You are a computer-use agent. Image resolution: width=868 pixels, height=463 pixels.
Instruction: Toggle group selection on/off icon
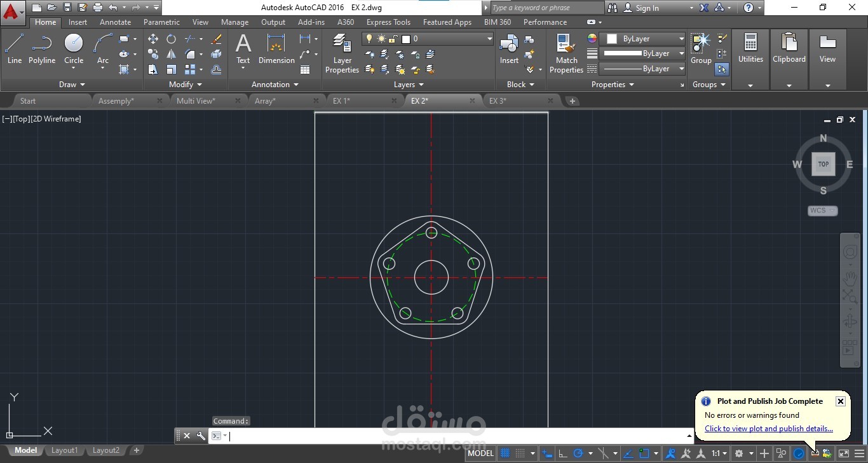pos(722,69)
